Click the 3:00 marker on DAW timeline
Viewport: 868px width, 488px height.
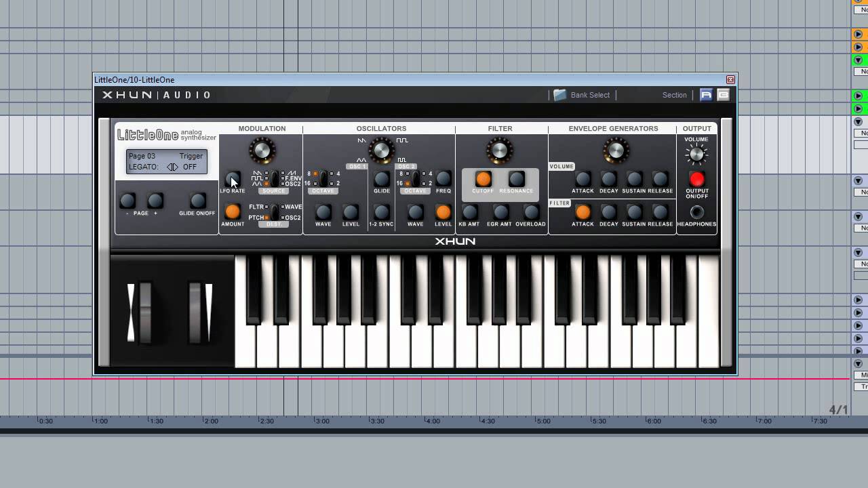point(322,421)
